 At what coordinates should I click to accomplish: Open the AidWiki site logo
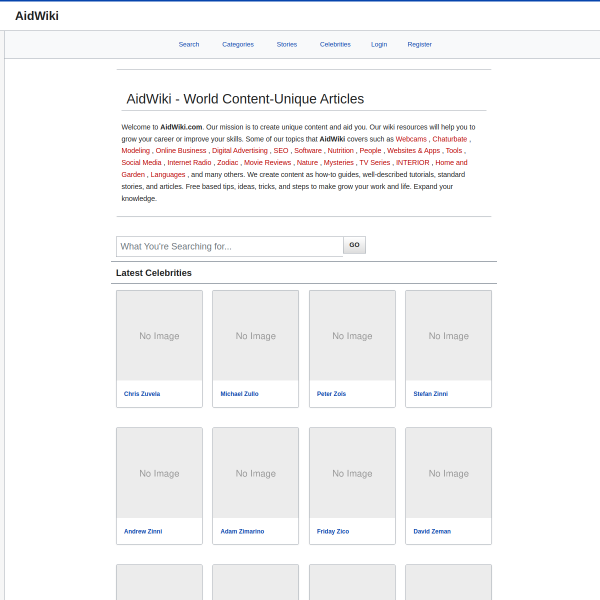click(37, 16)
